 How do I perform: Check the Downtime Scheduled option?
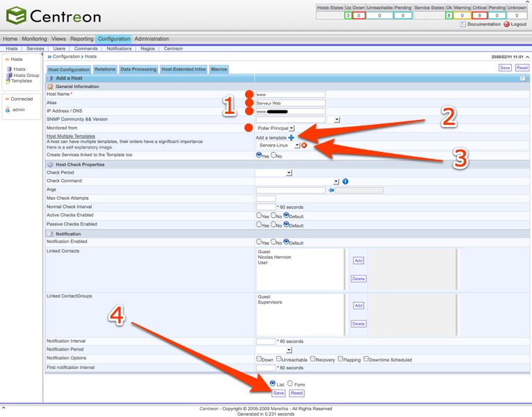point(366,359)
